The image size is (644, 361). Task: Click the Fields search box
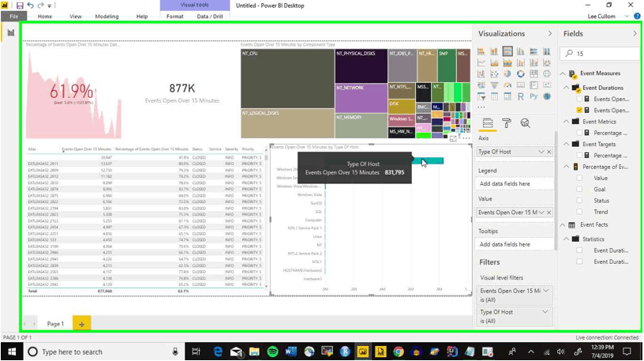(600, 54)
